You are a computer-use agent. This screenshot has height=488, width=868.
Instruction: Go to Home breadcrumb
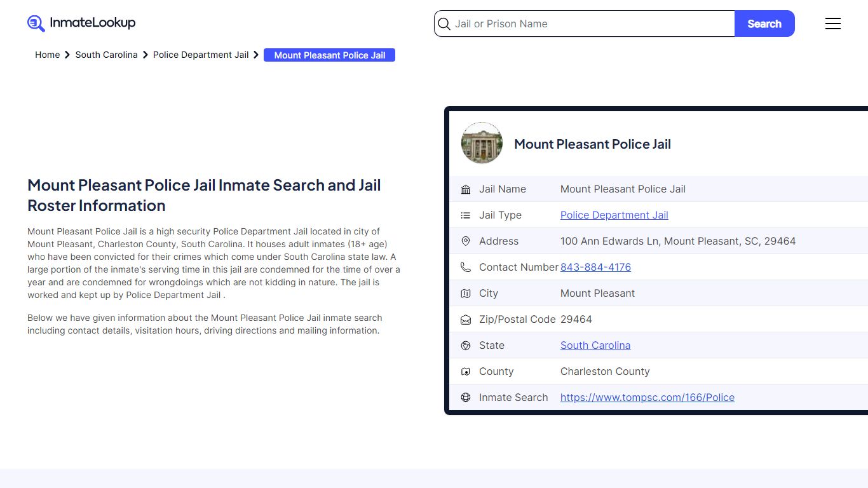tap(47, 55)
